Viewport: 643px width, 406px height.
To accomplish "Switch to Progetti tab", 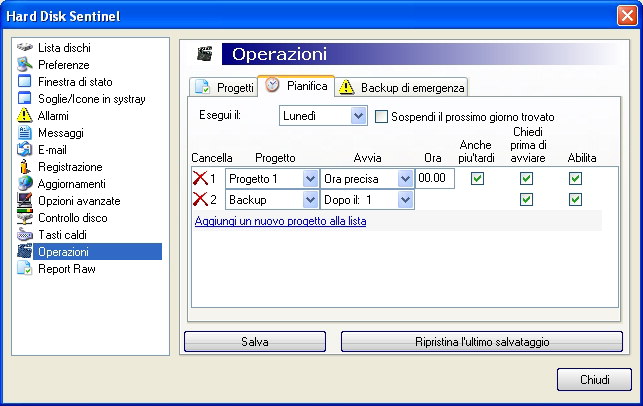I will [x=223, y=87].
